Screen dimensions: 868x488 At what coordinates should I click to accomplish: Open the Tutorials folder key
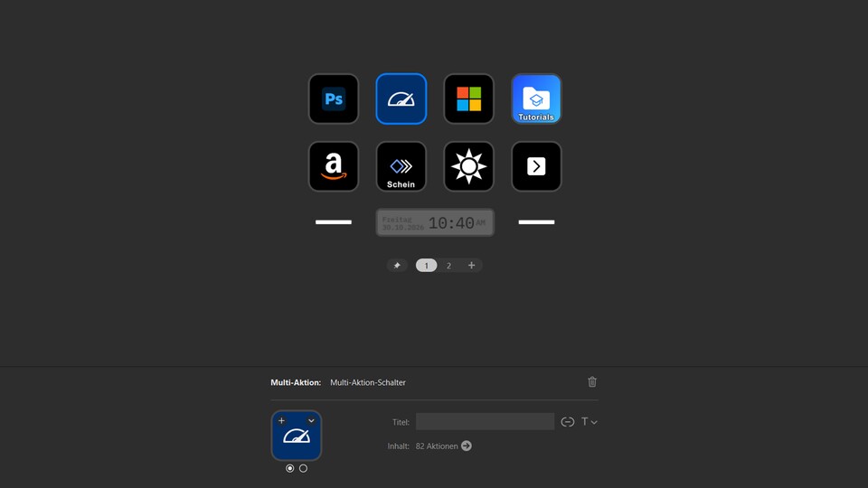[x=536, y=99]
